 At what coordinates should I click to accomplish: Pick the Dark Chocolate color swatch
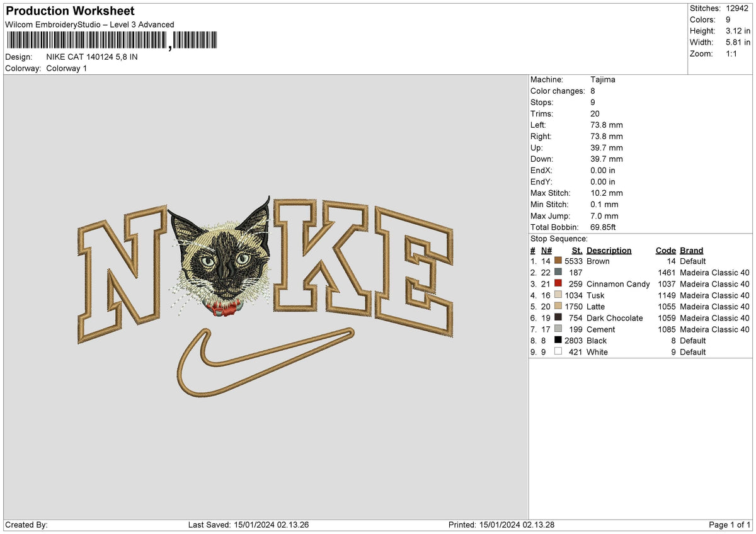558,317
